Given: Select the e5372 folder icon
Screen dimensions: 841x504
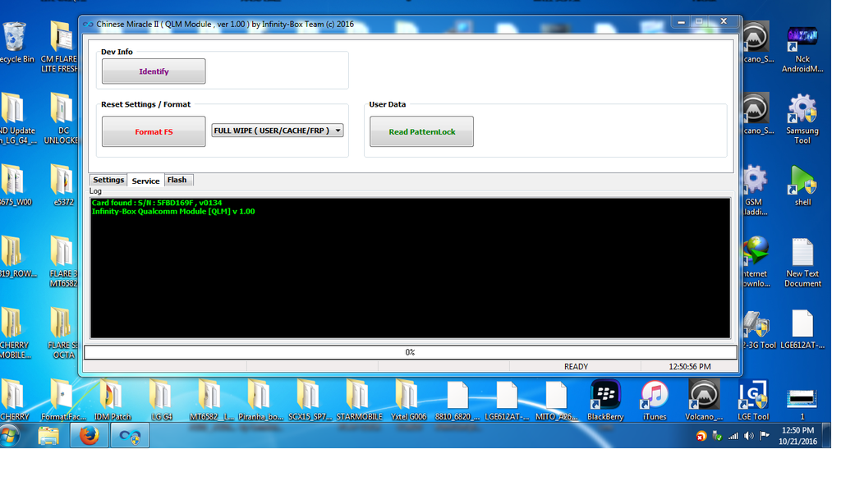Looking at the screenshot, I should 62,186.
